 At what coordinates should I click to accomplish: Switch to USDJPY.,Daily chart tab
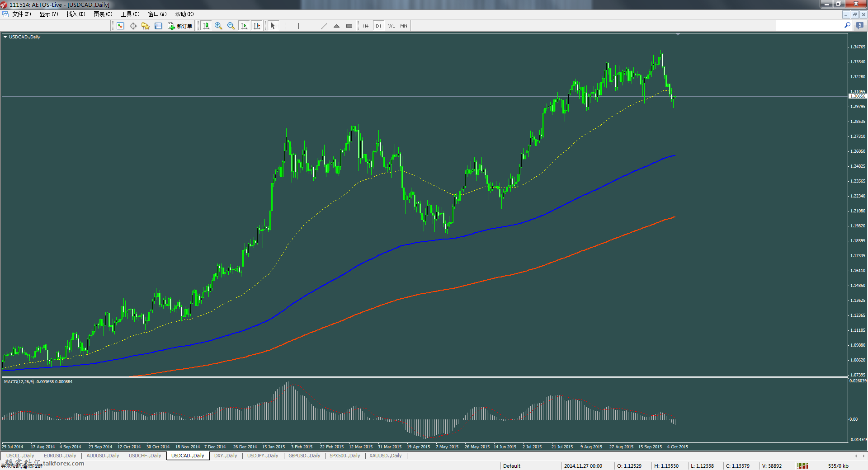tap(264, 456)
